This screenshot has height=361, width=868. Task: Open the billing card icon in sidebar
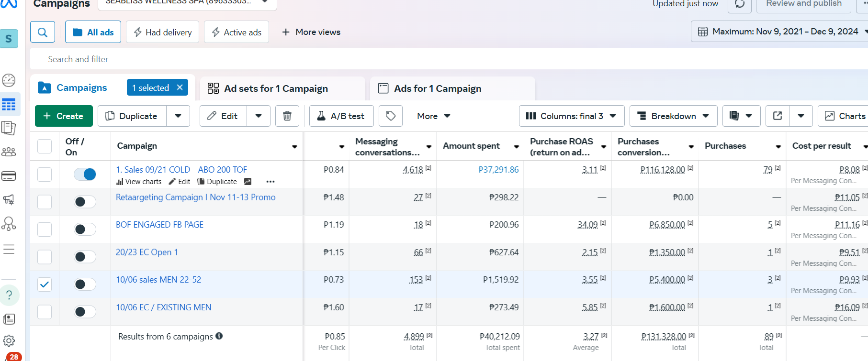9,176
